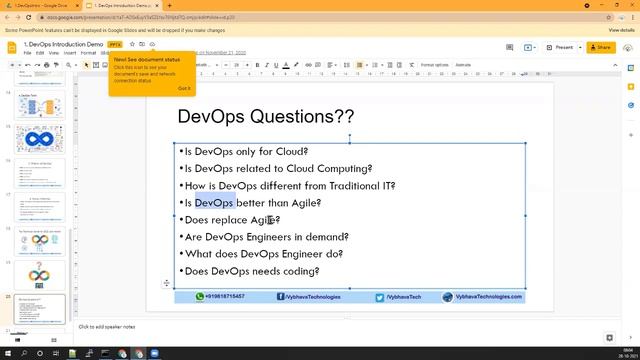This screenshot has width=640, height=360.
Task: Select the arrow Select tool
Action: pos(86,65)
